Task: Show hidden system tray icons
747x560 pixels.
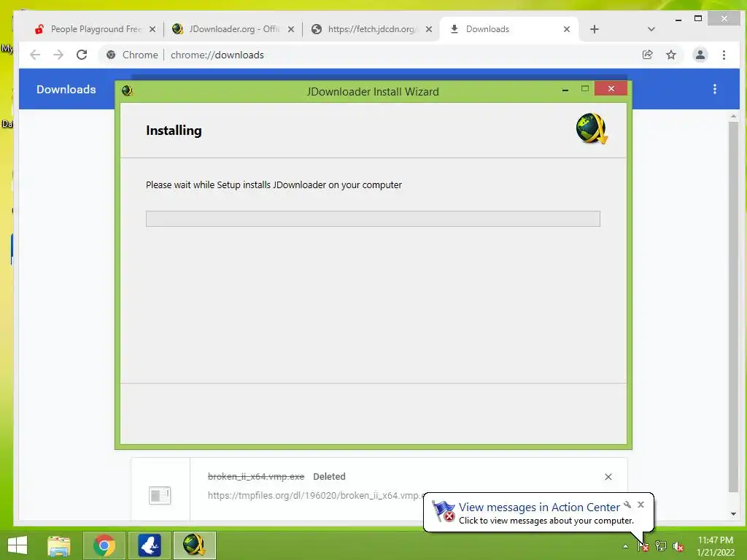Action: tap(625, 546)
